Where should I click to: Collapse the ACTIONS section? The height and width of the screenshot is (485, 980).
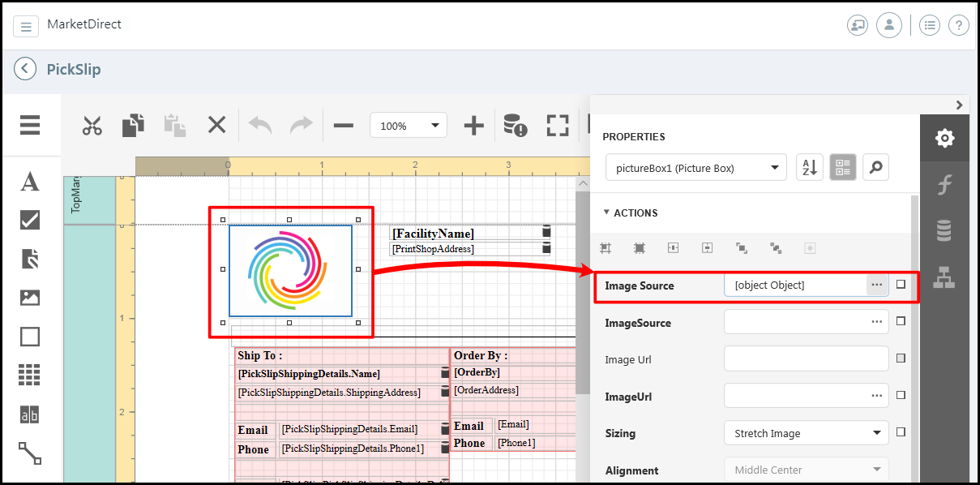[x=631, y=212]
